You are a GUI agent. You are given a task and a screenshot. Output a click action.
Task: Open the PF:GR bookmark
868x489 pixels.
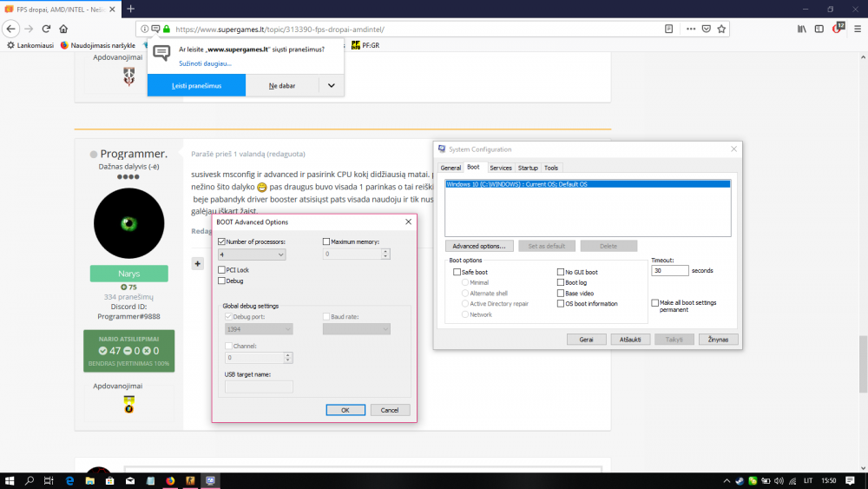[365, 45]
